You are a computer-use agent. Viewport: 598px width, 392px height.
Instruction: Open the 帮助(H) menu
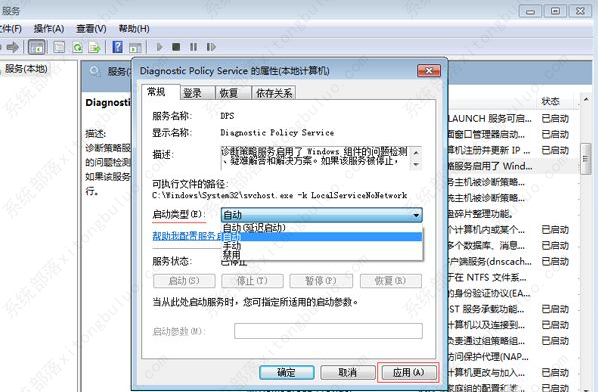(134, 29)
